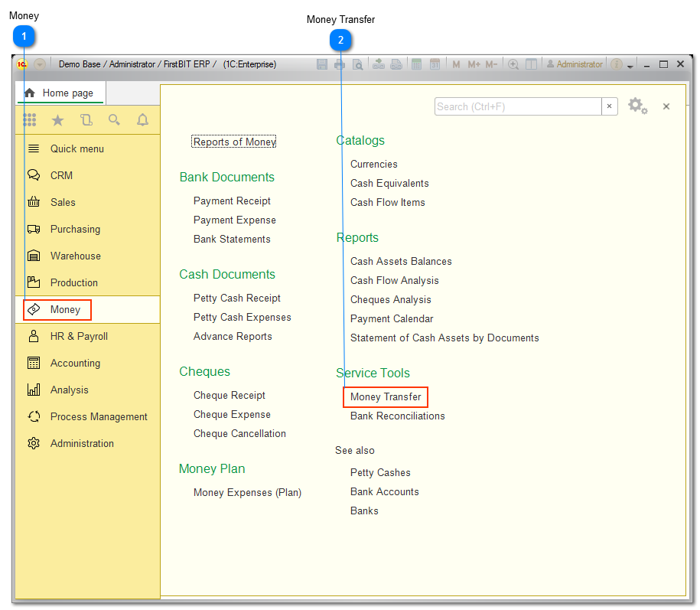
Task: Open the settings gear menu above search
Action: (x=637, y=106)
